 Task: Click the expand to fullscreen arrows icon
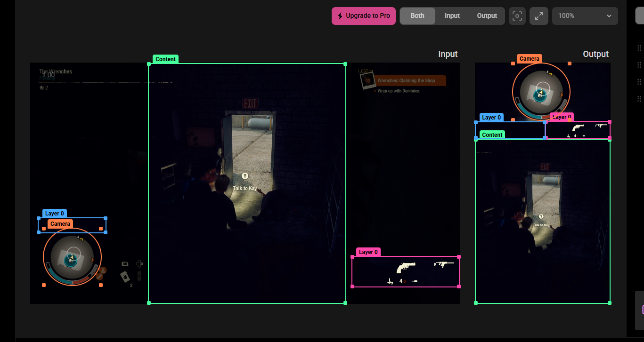538,16
